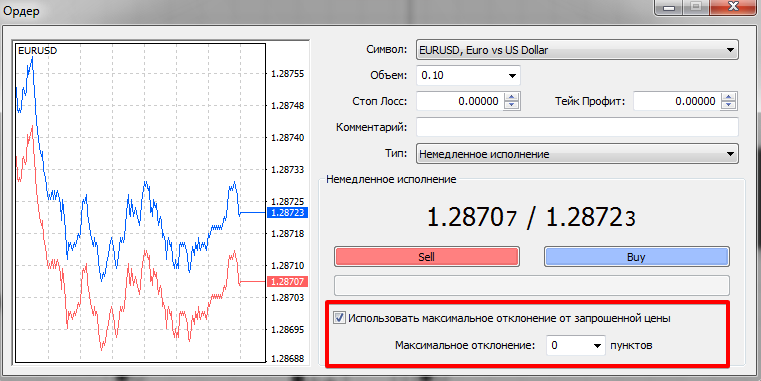Click the red 1.28707 bid price tag
The image size is (761, 381).
(x=287, y=282)
